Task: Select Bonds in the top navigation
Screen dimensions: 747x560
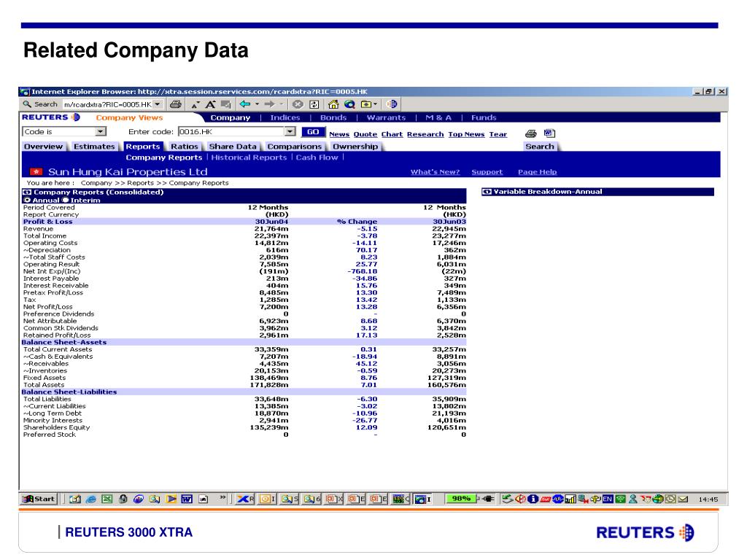Action: (x=333, y=117)
